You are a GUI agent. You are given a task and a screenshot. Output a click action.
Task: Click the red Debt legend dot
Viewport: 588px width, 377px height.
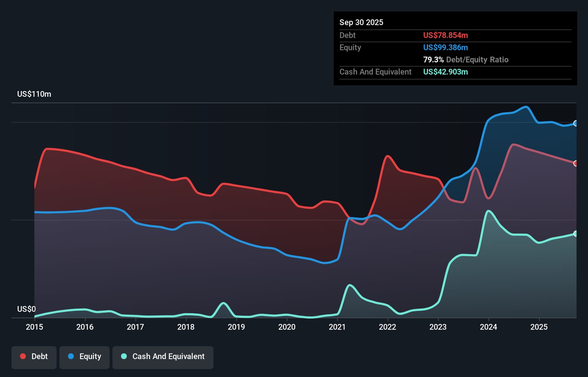click(x=22, y=356)
